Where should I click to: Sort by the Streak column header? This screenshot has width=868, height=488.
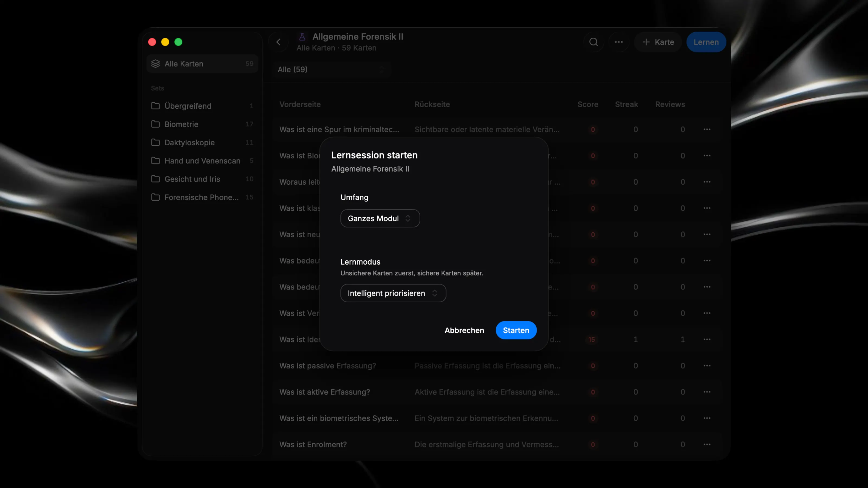pos(626,104)
